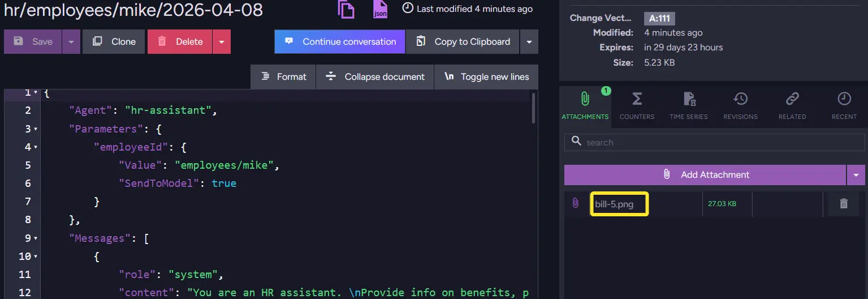Collapse the Parameters node at line 3

36,129
